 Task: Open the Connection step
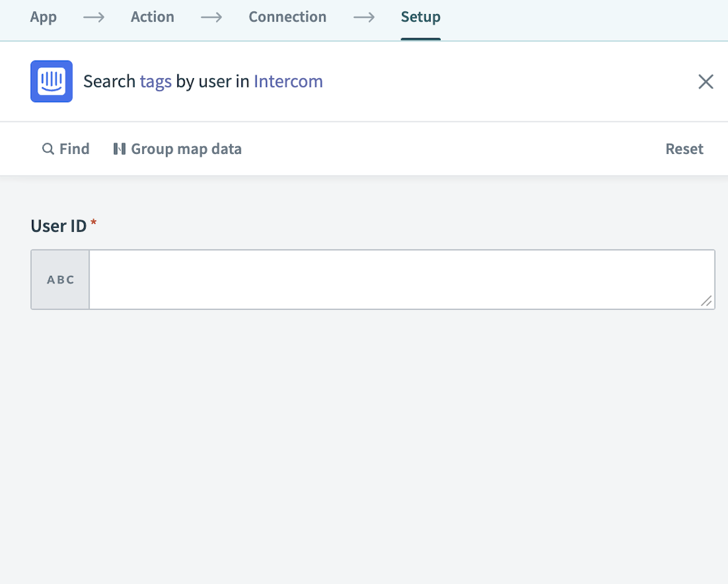(287, 17)
